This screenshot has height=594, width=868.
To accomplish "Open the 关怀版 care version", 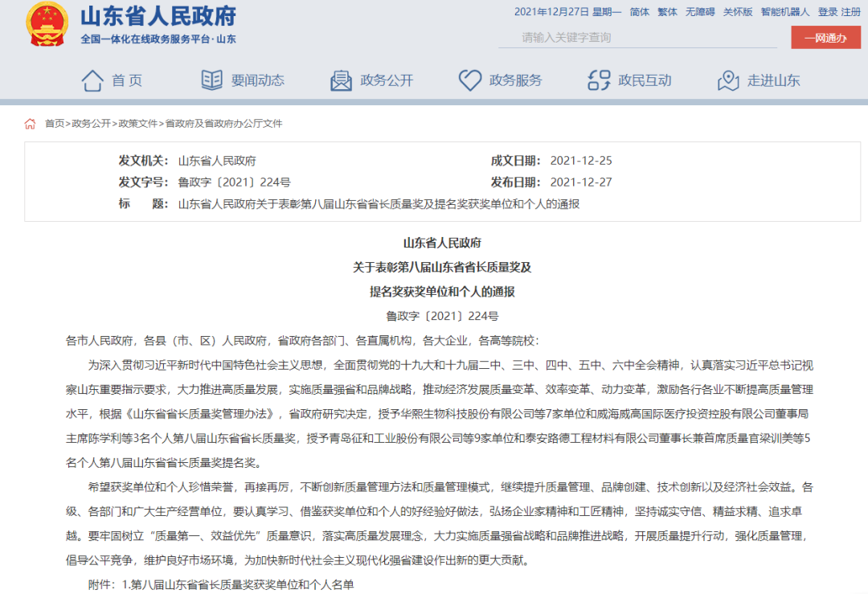I will pyautogui.click(x=738, y=12).
